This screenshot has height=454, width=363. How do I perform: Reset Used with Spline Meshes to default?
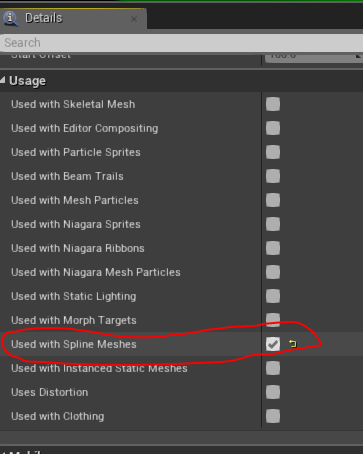pyautogui.click(x=293, y=344)
